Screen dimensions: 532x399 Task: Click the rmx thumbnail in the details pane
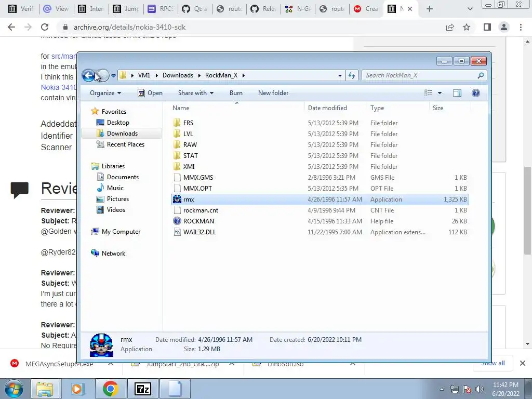[101, 345]
